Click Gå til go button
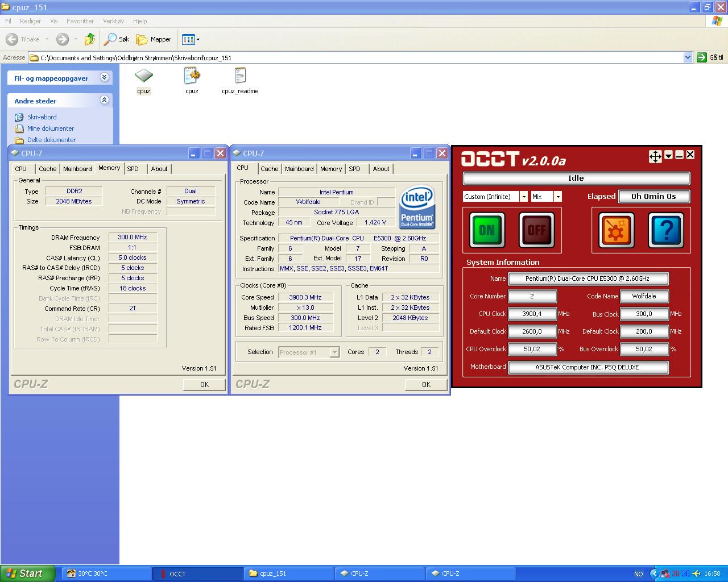This screenshot has width=728, height=582. pos(710,57)
